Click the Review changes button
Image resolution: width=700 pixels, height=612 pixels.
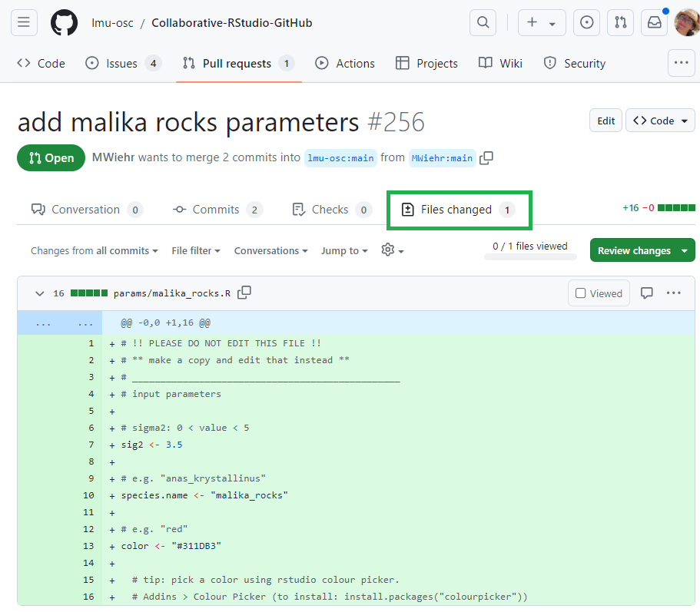(635, 250)
